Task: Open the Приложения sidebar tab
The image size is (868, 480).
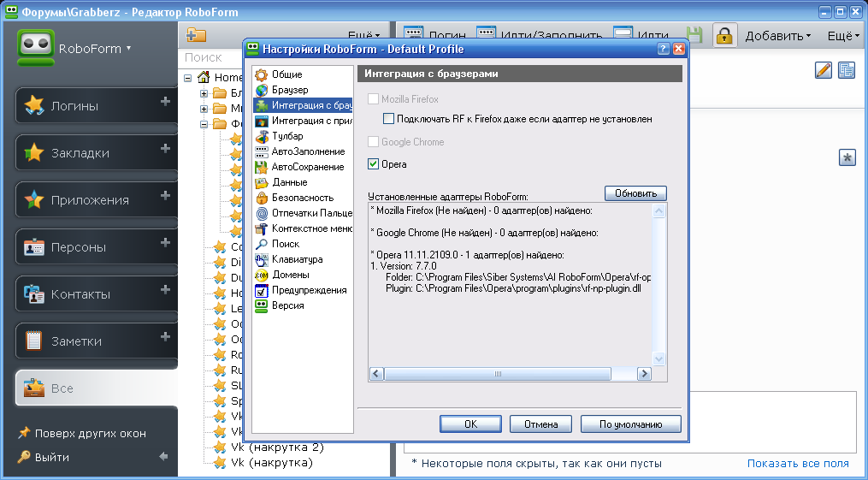Action: pos(97,199)
